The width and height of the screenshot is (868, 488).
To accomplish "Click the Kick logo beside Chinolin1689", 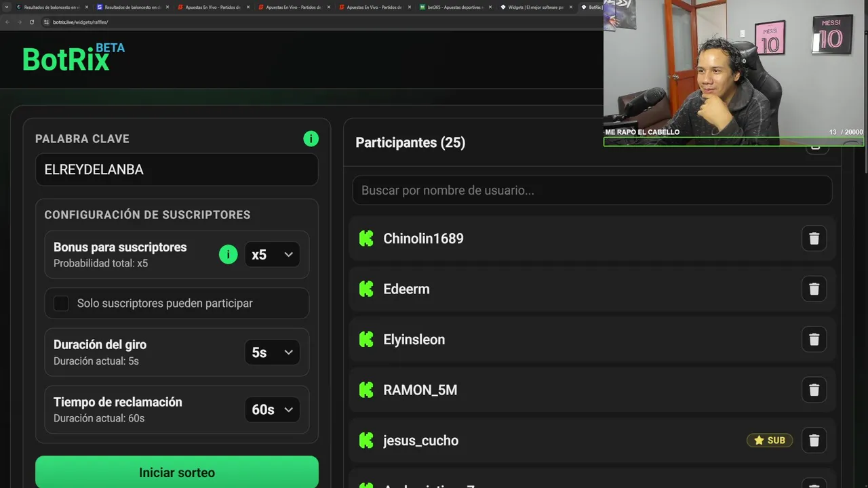I will point(366,239).
